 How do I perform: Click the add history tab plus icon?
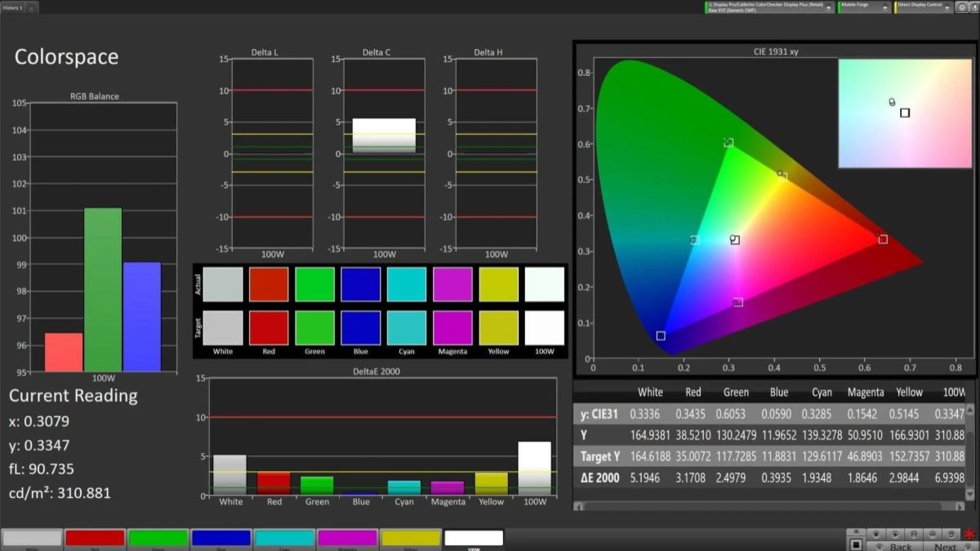[x=32, y=7]
